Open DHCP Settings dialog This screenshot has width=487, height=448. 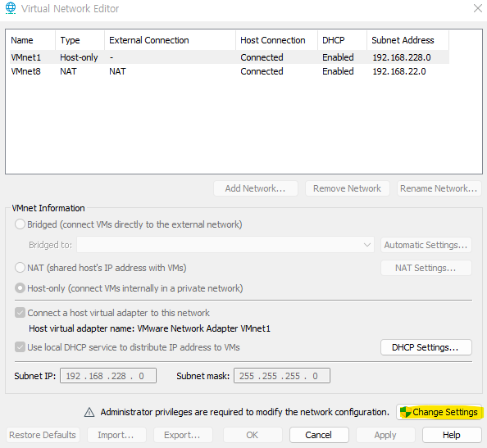pyautogui.click(x=426, y=347)
